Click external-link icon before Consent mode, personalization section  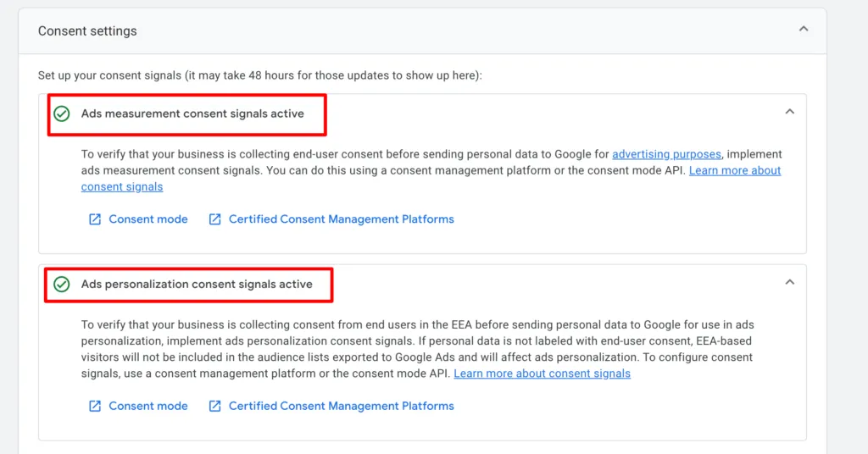click(x=95, y=407)
